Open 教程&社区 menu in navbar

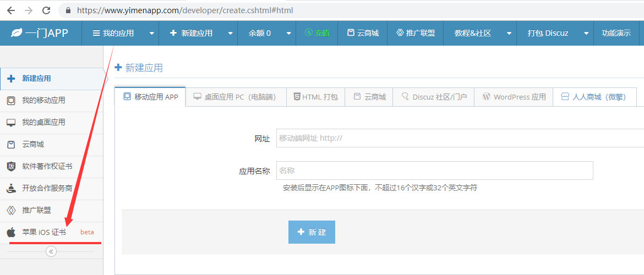click(x=480, y=33)
